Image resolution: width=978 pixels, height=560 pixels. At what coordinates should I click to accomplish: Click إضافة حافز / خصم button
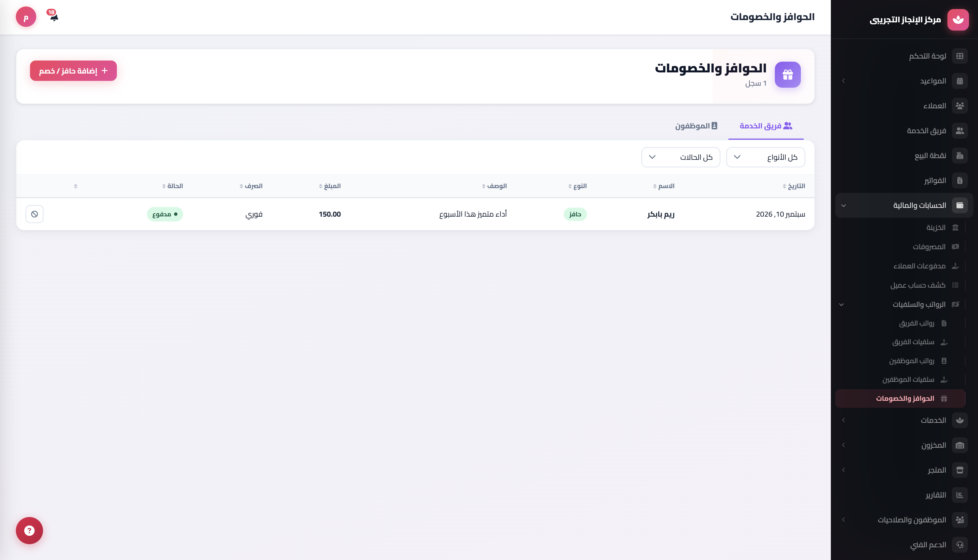tap(74, 71)
